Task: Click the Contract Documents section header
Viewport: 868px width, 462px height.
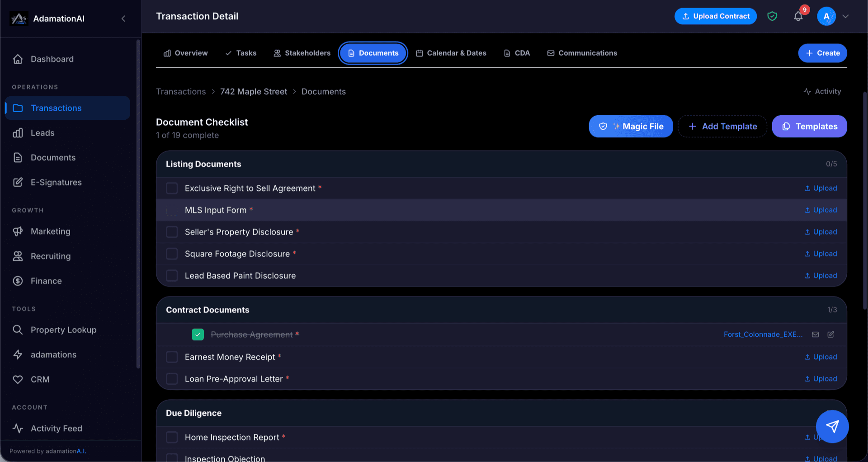Action: [501, 310]
